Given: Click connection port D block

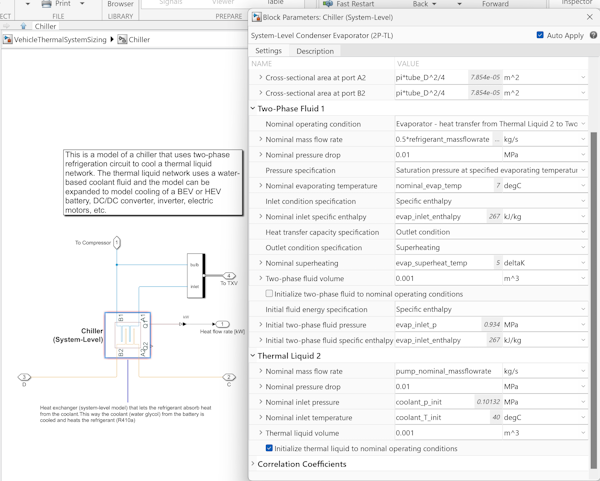Looking at the screenshot, I should tap(24, 377).
